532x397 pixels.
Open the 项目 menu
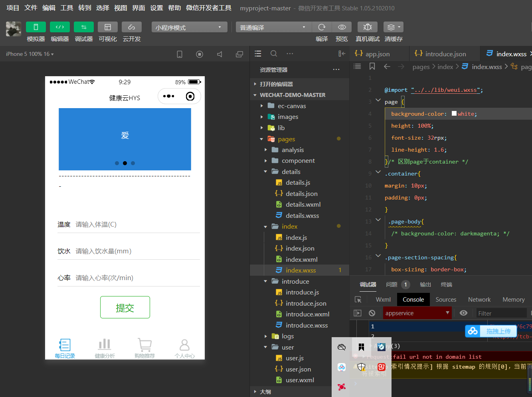coord(13,8)
